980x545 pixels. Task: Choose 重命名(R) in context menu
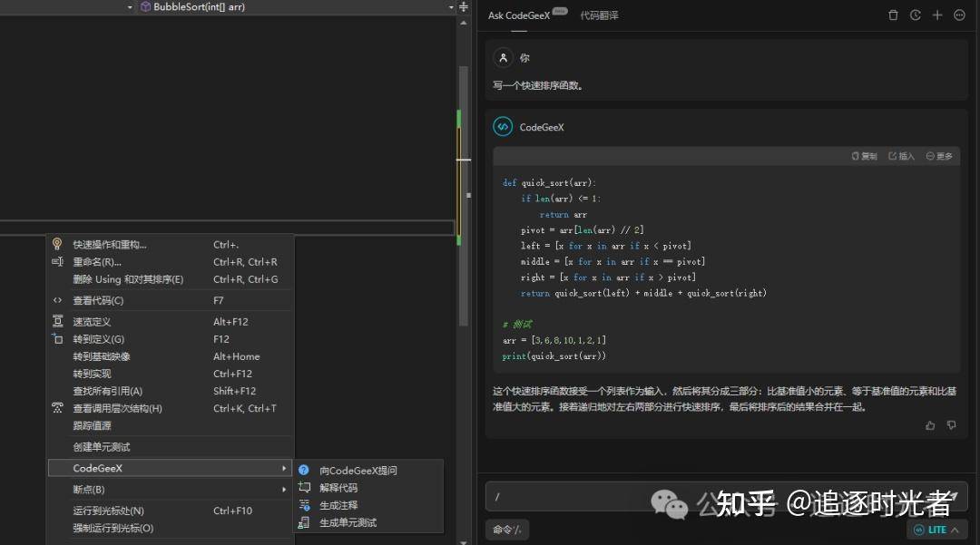click(x=170, y=262)
